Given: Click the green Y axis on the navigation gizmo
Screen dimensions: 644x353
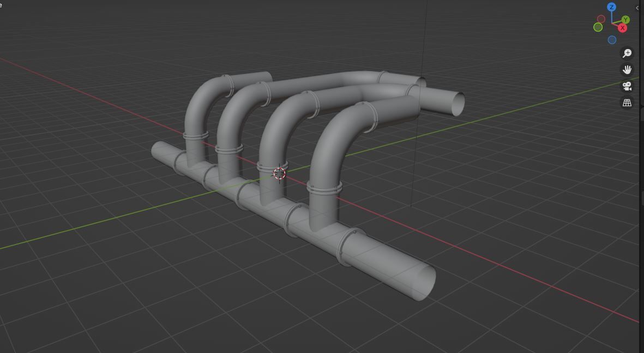Looking at the screenshot, I should point(625,20).
